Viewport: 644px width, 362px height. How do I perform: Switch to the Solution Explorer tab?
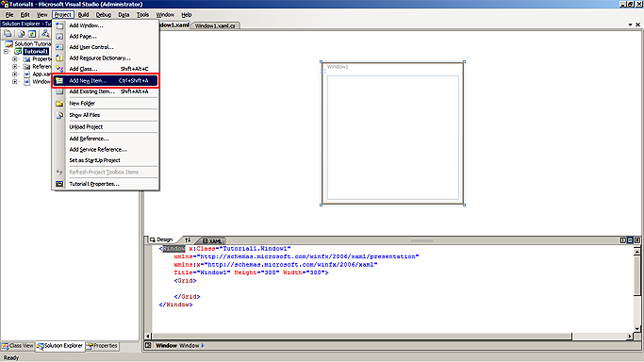(x=60, y=346)
